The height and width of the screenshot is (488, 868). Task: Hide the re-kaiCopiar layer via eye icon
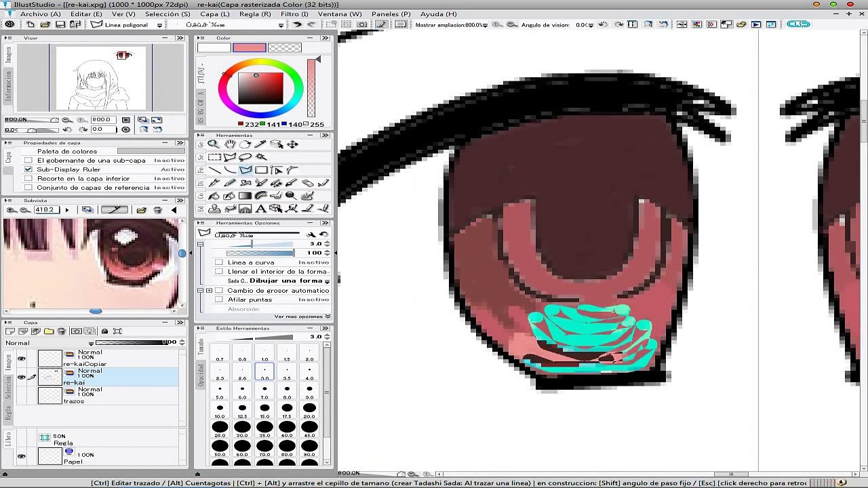pos(22,359)
